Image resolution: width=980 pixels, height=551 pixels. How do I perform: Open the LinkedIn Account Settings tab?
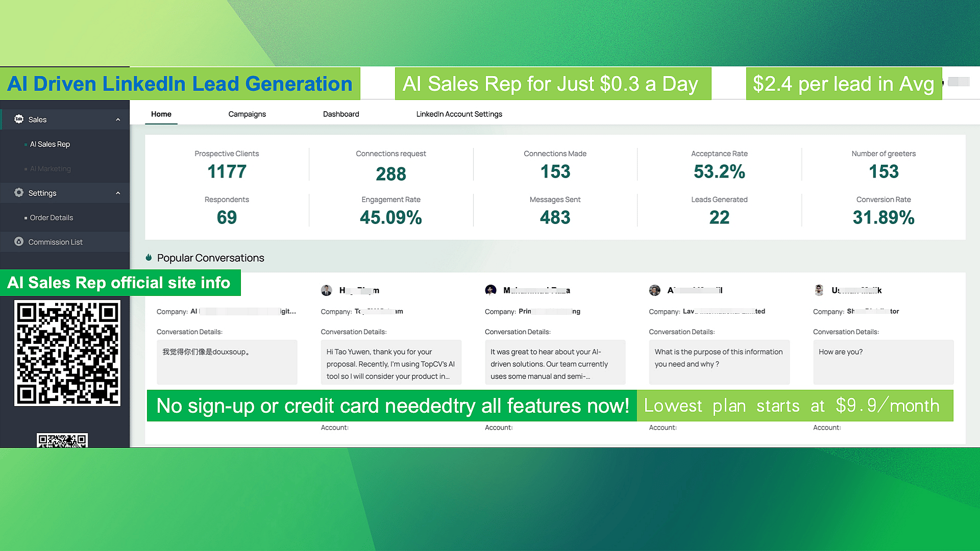click(459, 114)
